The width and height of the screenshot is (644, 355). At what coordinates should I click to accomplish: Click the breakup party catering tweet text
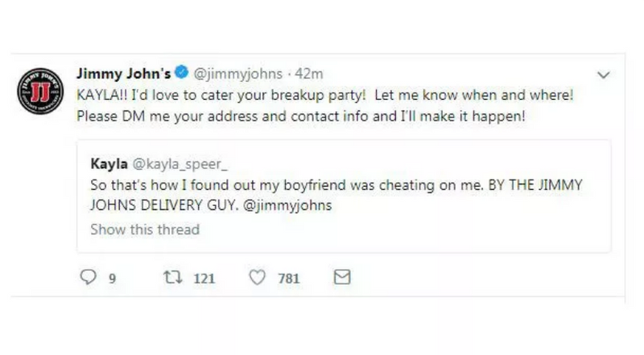click(x=325, y=95)
